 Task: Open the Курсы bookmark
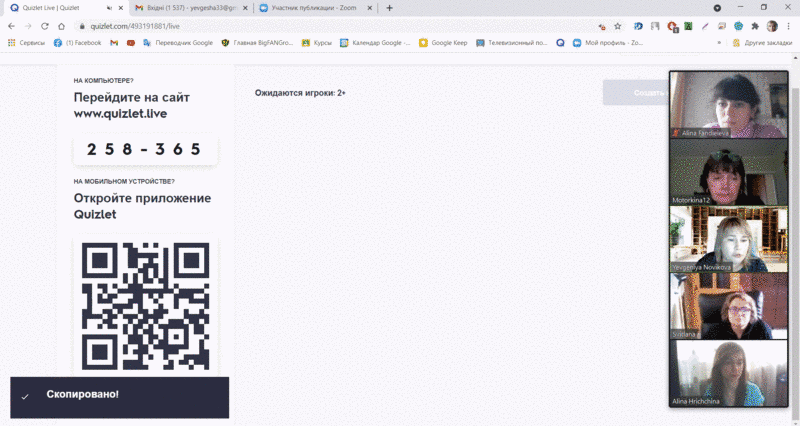point(317,43)
